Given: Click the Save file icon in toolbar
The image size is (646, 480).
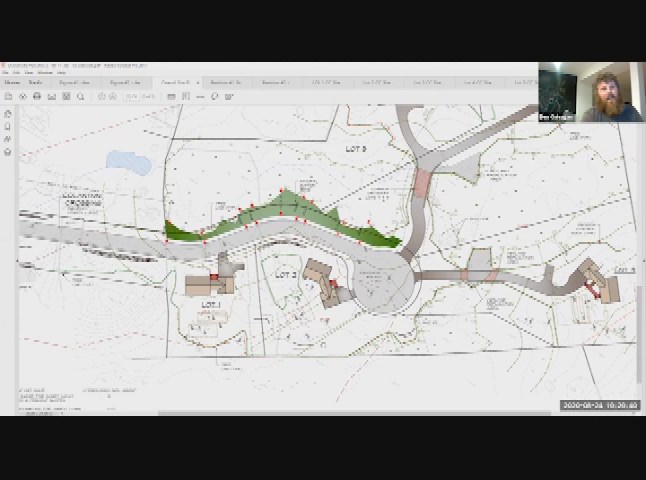Looking at the screenshot, I should (x=9, y=97).
